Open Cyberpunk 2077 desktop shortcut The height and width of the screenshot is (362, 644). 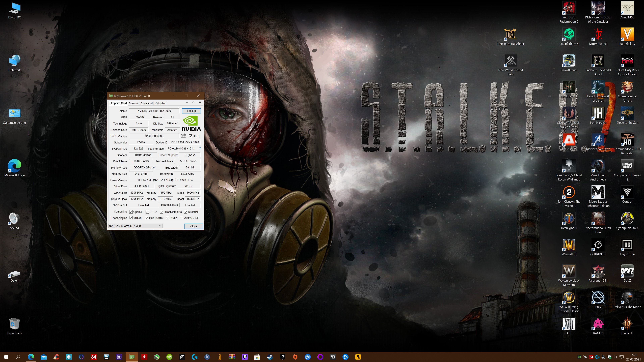[627, 221]
